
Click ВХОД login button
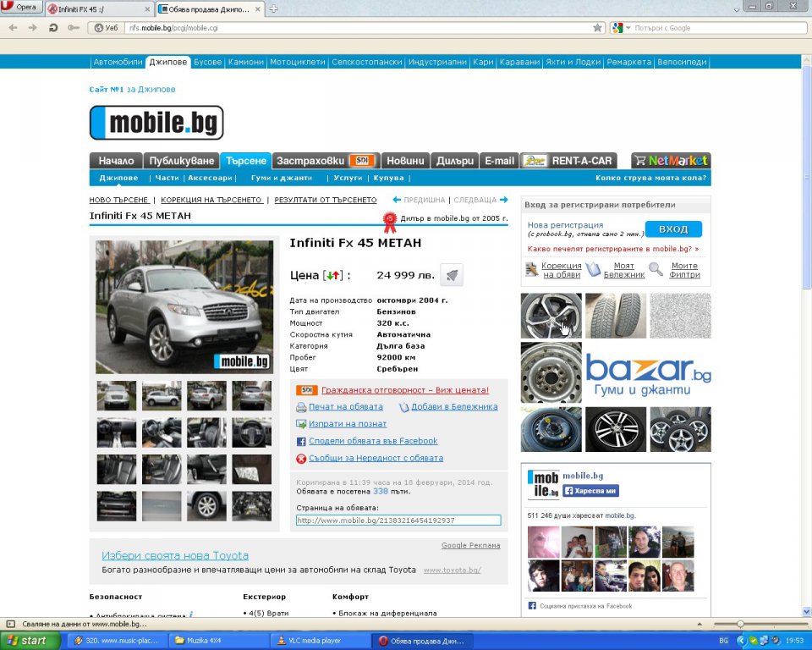pyautogui.click(x=673, y=229)
